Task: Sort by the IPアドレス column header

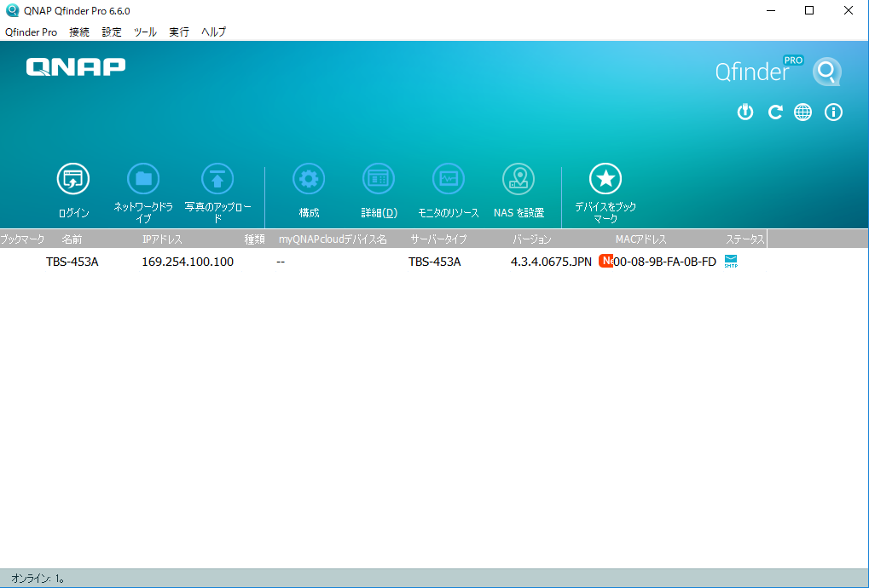Action: (162, 239)
